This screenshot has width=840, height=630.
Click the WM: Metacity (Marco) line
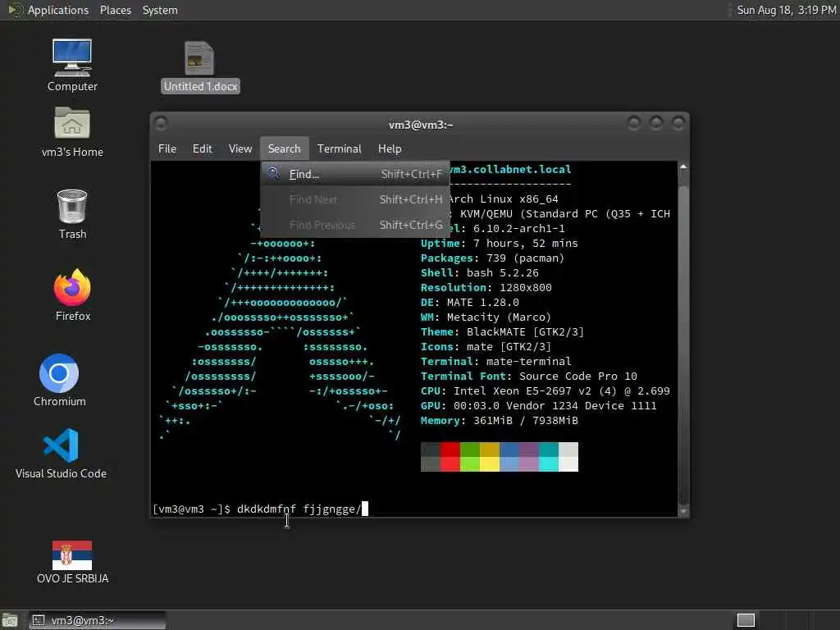click(486, 317)
